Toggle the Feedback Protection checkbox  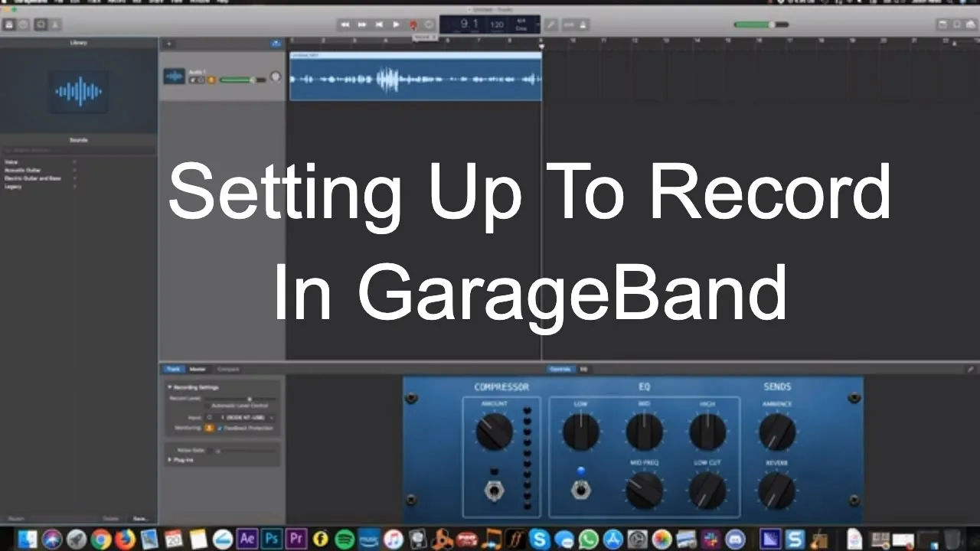pyautogui.click(x=220, y=428)
